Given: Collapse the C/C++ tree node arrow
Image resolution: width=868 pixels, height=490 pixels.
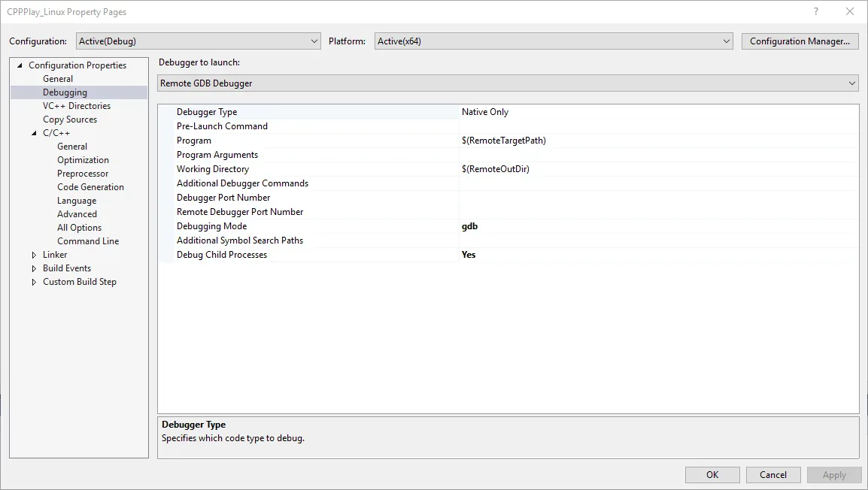Looking at the screenshot, I should pos(35,133).
